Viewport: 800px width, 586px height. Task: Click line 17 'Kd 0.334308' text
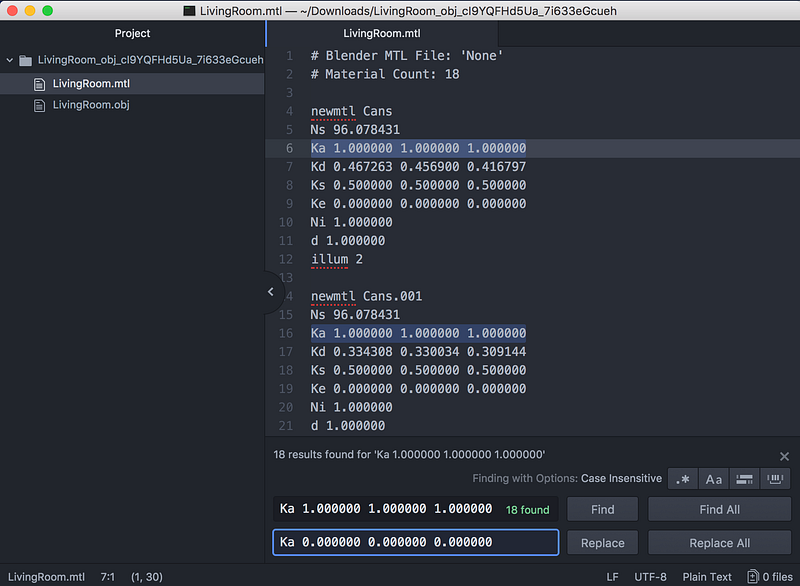pos(418,352)
